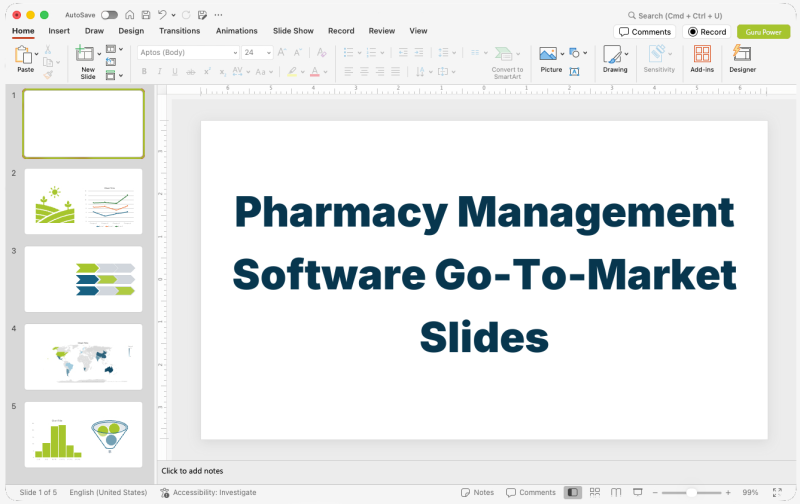Viewport: 800px width, 504px height.
Task: Open the Shapes gallery icon
Action: [x=574, y=53]
